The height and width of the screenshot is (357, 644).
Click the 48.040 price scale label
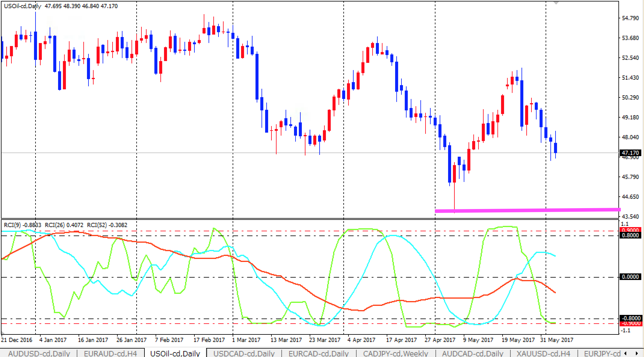(630, 137)
